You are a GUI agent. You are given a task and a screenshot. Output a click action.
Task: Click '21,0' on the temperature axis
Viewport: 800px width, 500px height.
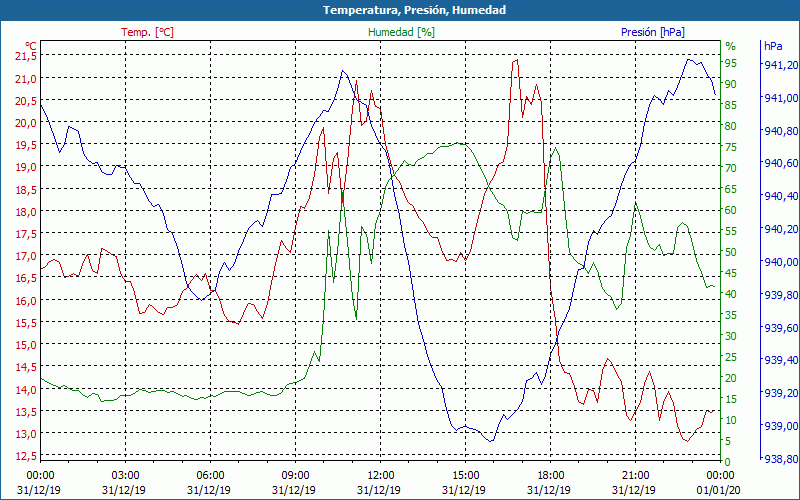pos(27,79)
